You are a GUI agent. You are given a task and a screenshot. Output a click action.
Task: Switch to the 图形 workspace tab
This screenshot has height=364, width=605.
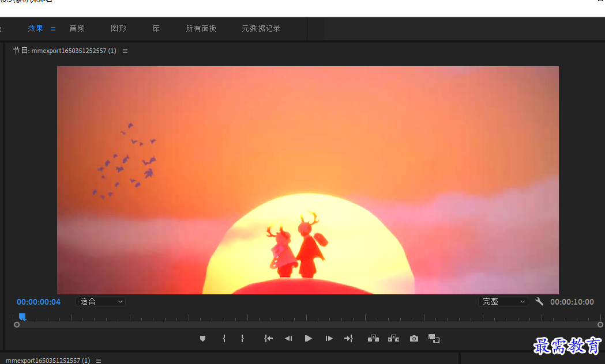click(x=118, y=28)
